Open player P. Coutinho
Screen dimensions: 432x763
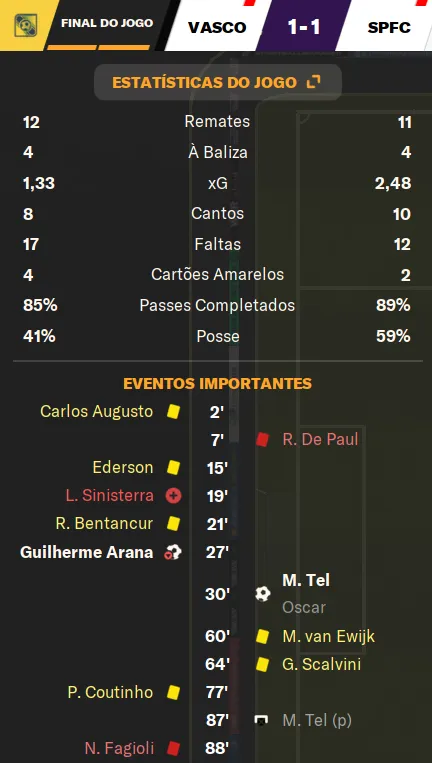tap(110, 692)
